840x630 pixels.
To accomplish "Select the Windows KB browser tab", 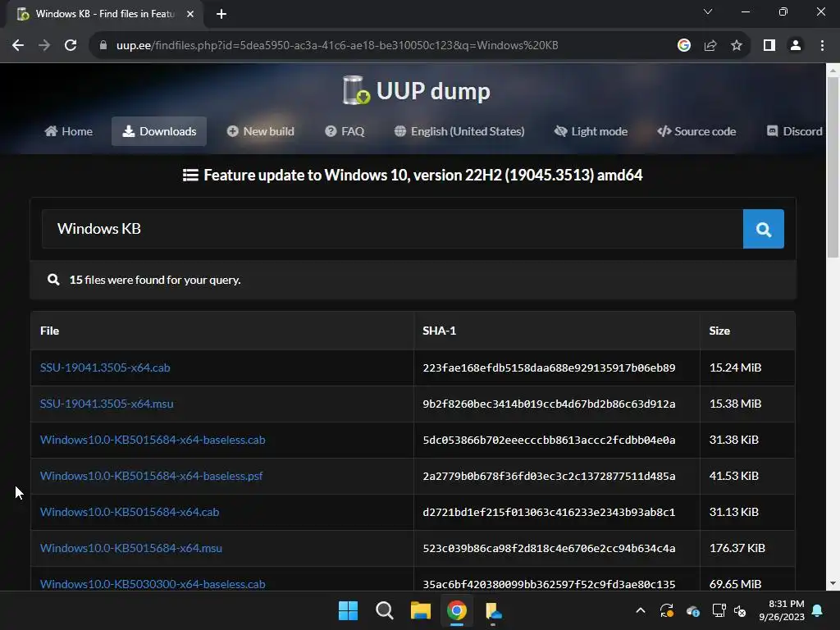I will pyautogui.click(x=105, y=14).
